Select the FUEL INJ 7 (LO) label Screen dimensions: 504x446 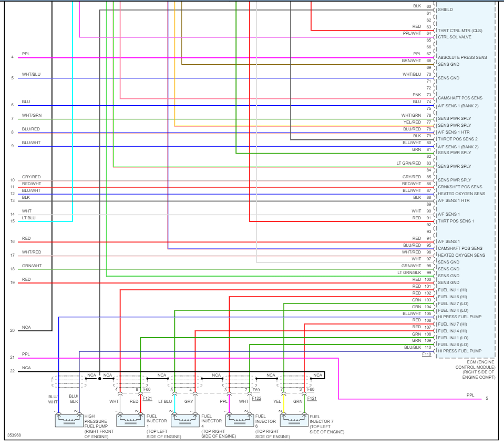click(x=453, y=303)
